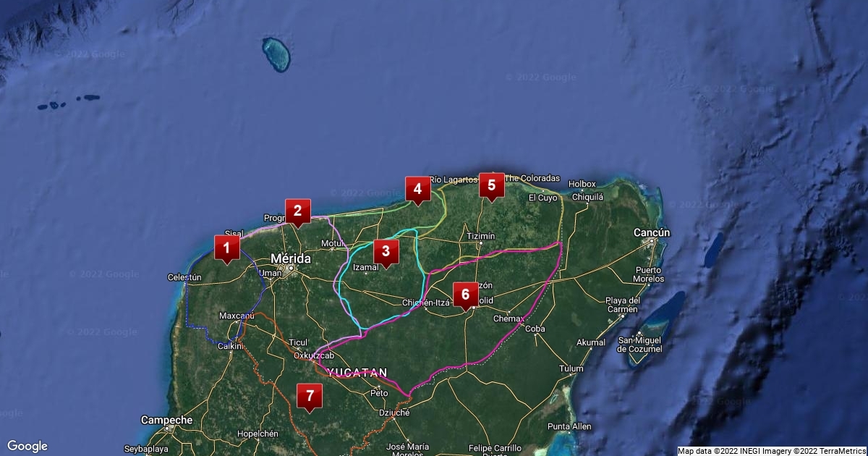Click red map marker number 1
This screenshot has height=456, width=868.
click(x=226, y=249)
